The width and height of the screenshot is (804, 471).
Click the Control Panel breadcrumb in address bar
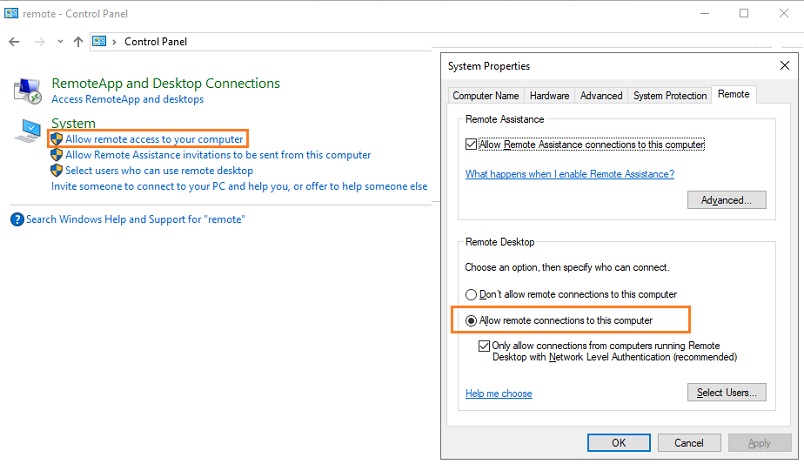(155, 42)
